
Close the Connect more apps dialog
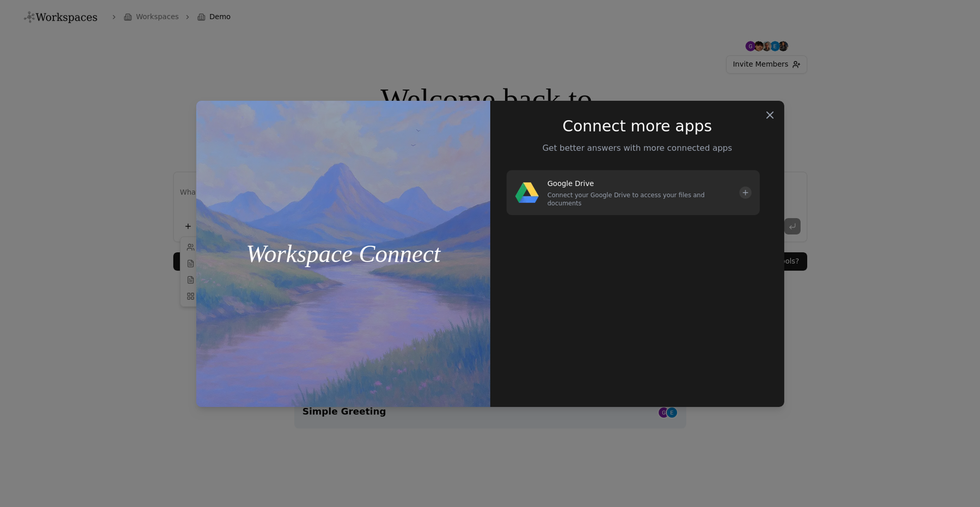pyautogui.click(x=770, y=115)
